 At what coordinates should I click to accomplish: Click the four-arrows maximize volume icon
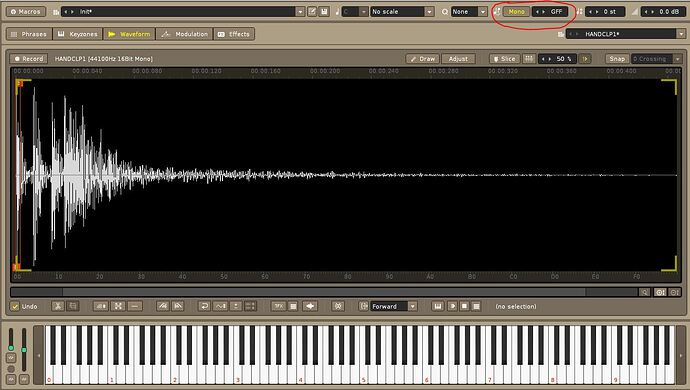[x=118, y=306]
